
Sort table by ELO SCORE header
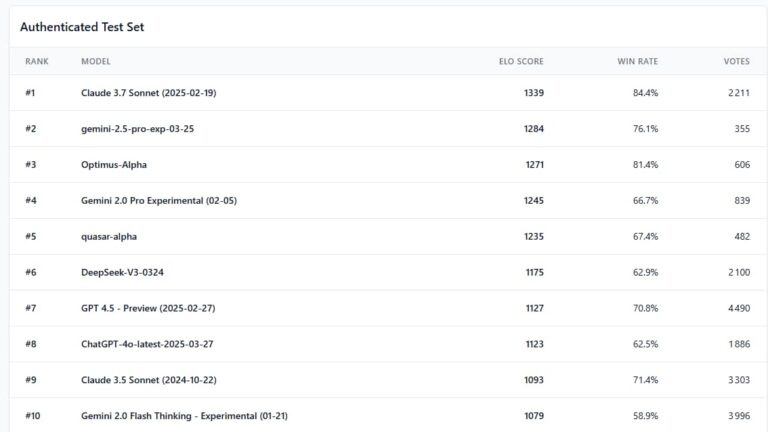pos(521,61)
